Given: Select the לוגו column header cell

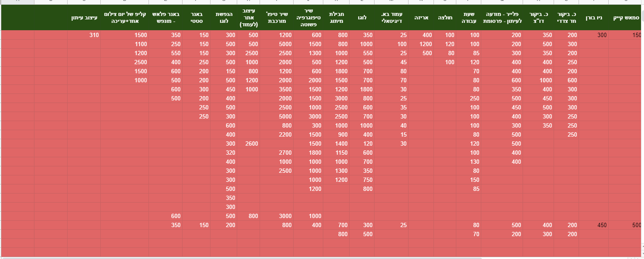Looking at the screenshot, I should 362,18.
